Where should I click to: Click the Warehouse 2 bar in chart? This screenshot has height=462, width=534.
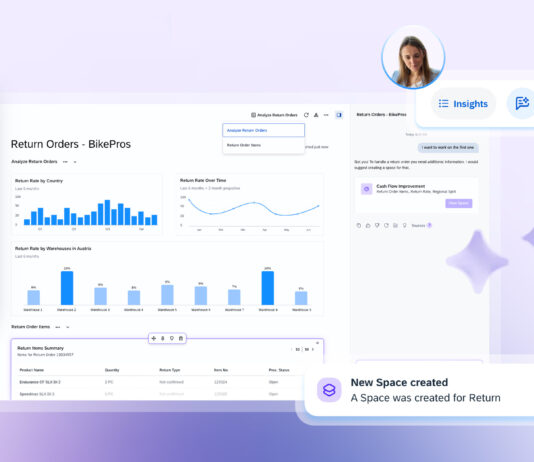click(x=67, y=288)
